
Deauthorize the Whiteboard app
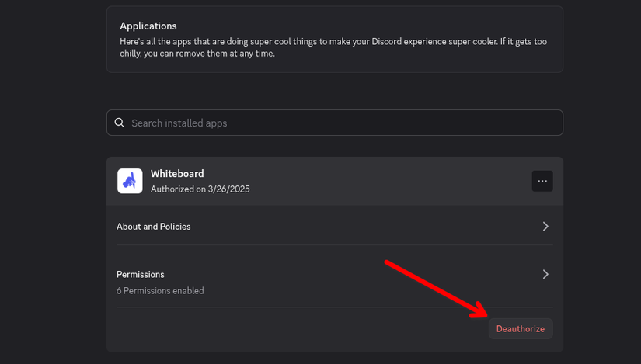click(x=521, y=329)
